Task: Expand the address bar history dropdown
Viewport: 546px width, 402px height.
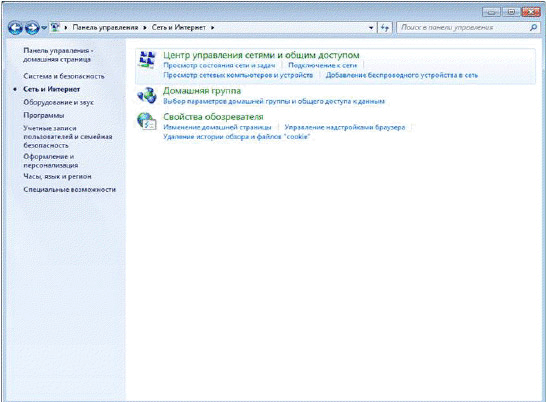Action: pos(371,28)
